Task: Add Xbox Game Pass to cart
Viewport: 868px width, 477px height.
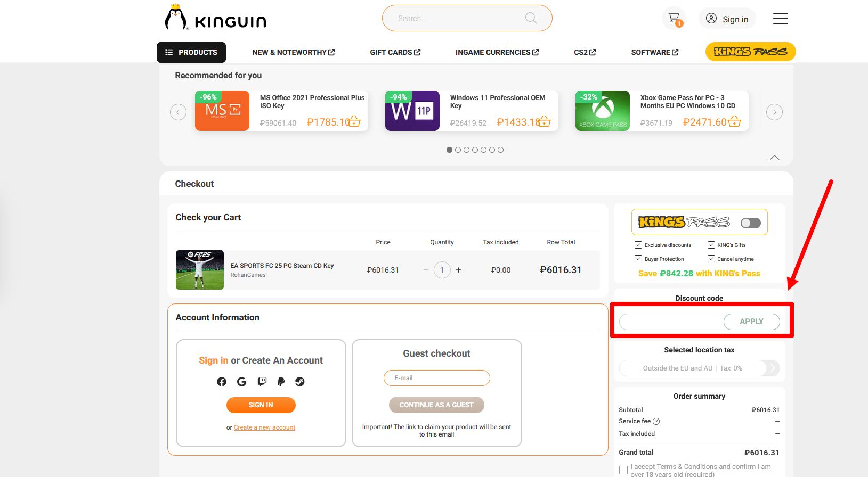Action: 735,122
